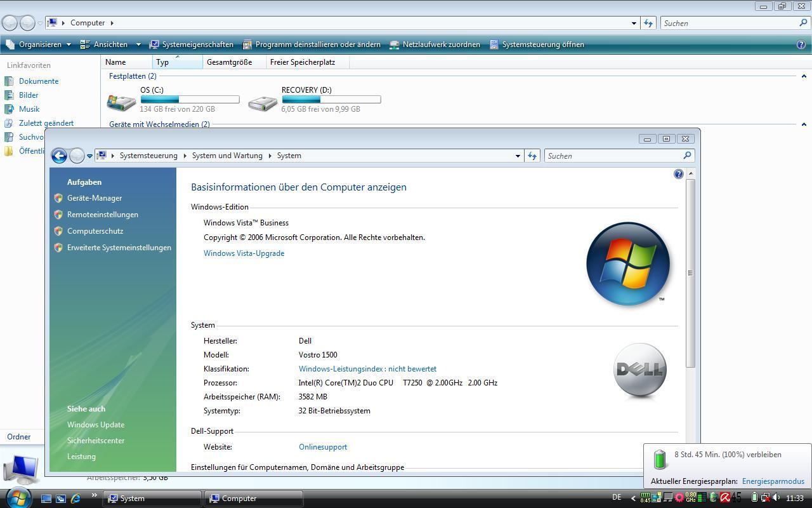The image size is (812, 508).
Task: Switch to System taskbar button
Action: [154, 498]
